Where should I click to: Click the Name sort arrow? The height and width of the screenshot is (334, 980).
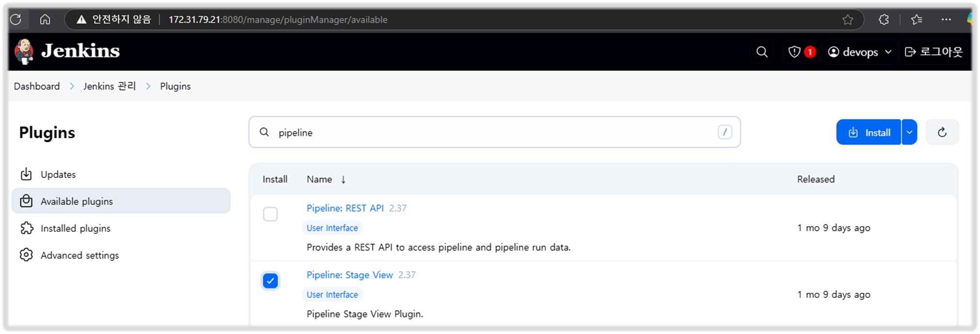[343, 180]
